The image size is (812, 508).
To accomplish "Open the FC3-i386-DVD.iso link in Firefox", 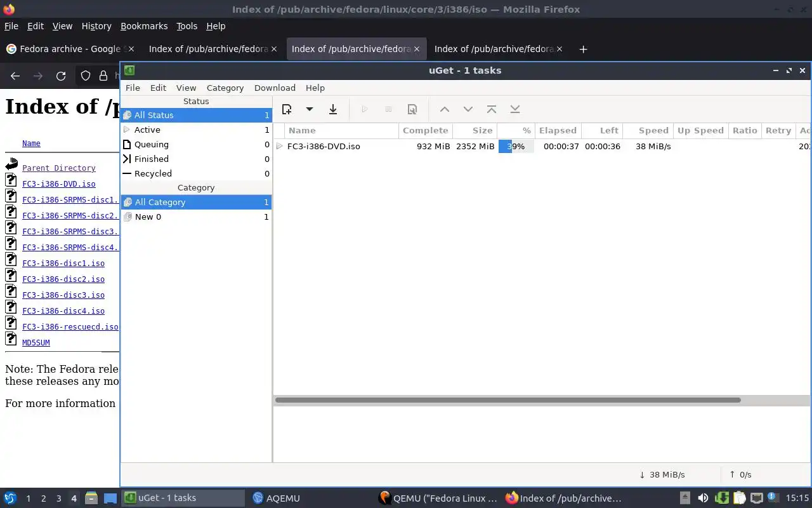I will tap(59, 184).
